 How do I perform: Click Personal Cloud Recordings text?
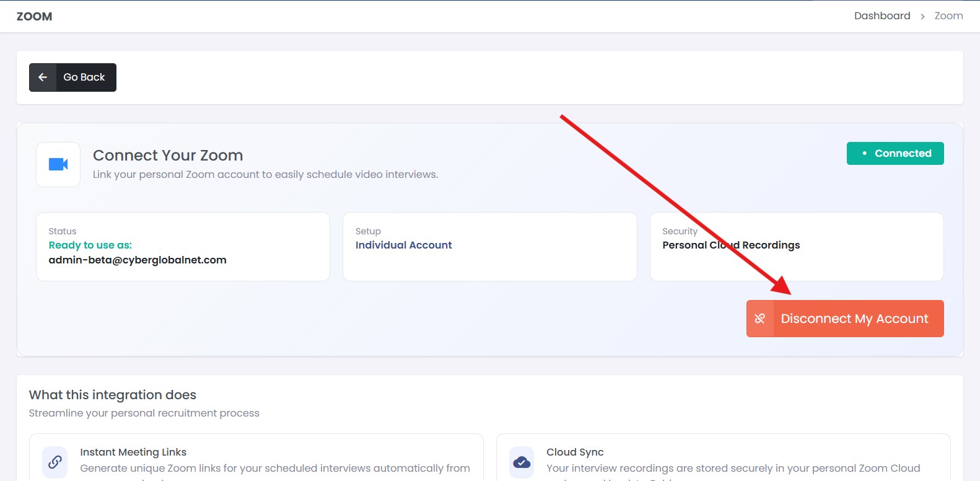pyautogui.click(x=731, y=245)
